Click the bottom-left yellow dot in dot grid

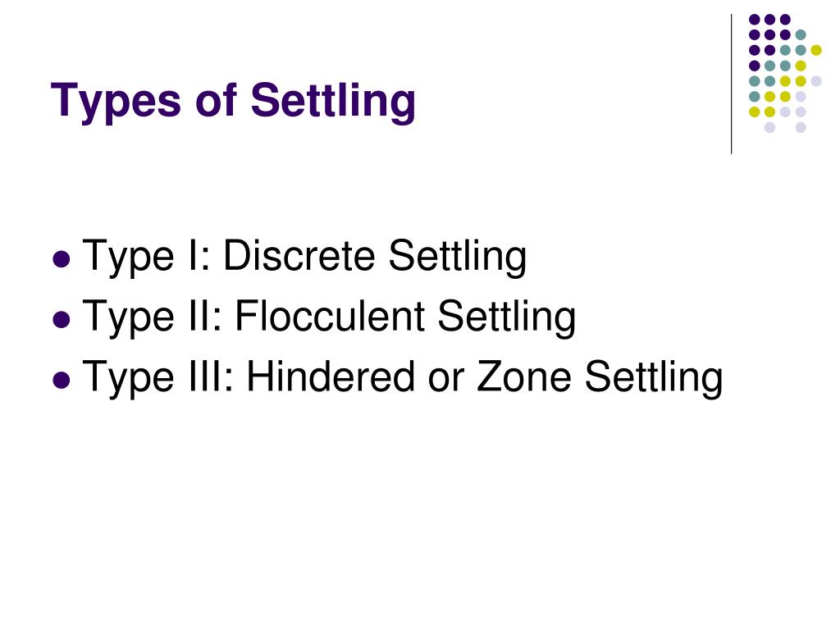755,112
